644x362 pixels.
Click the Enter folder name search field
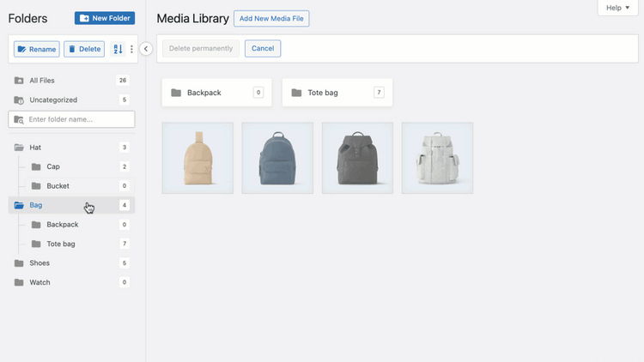click(77, 119)
